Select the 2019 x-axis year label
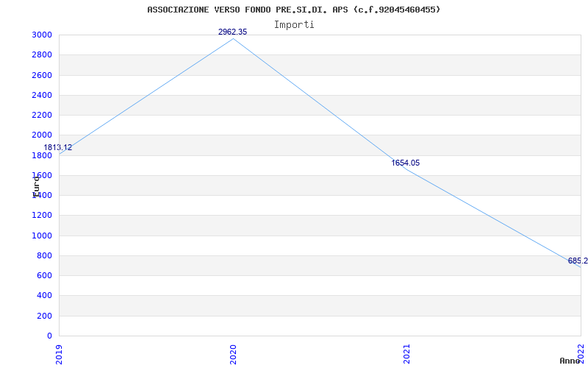588x368 pixels. (59, 353)
